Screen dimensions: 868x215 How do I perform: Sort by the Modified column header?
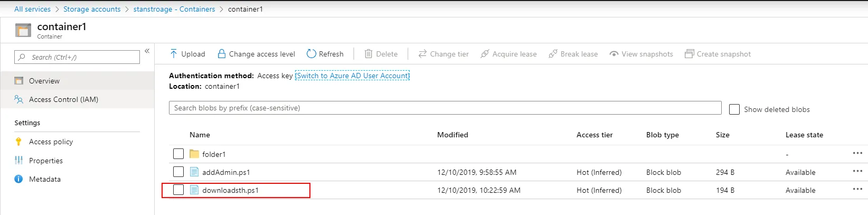(x=452, y=135)
